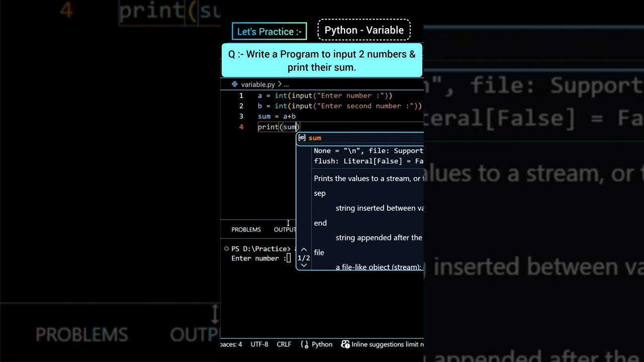Place cursor in "Enter second number :" string

tap(365, 106)
